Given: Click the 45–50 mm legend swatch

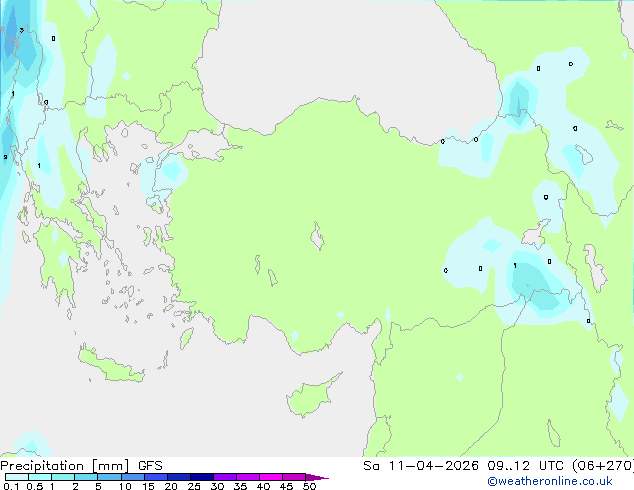Looking at the screenshot, I should pos(294,477).
